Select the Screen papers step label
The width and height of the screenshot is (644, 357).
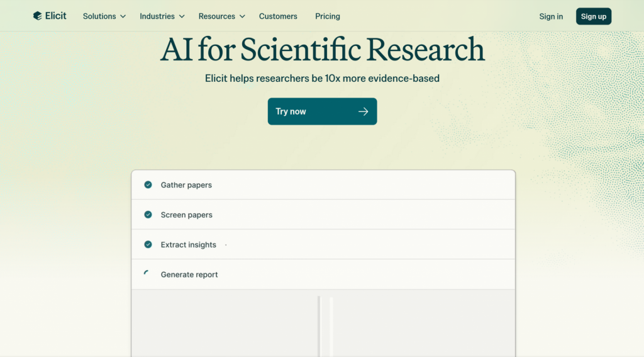(x=187, y=215)
